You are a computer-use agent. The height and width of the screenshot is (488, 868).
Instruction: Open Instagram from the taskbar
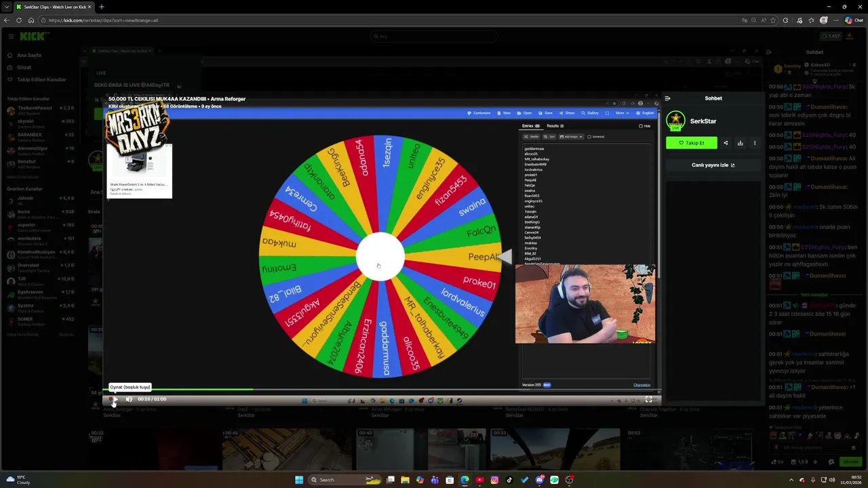494,480
